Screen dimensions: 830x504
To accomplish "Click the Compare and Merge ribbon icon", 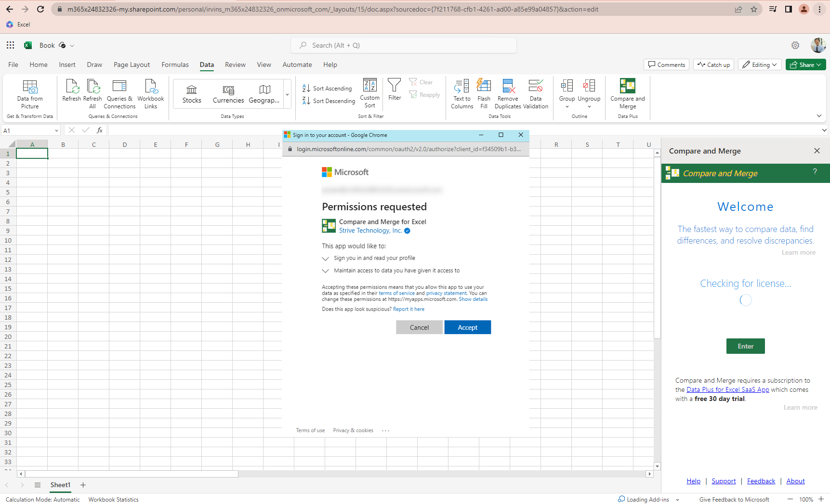I will [627, 86].
